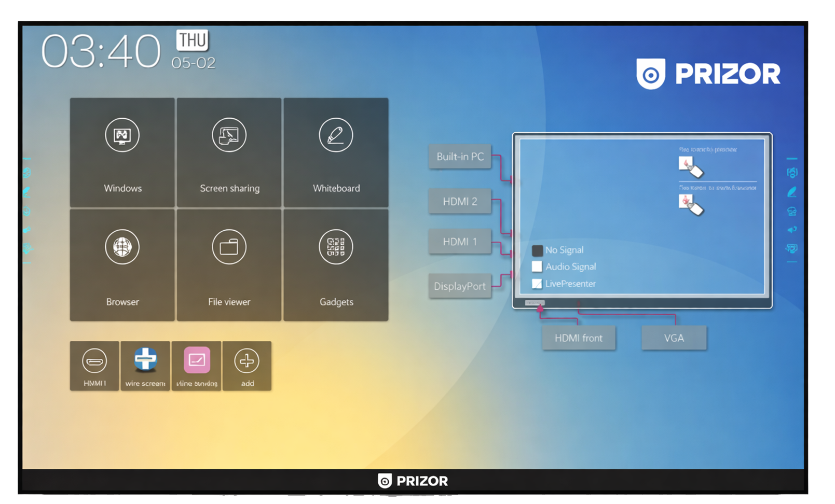
Task: Launch the Browser tile
Action: [x=122, y=265]
